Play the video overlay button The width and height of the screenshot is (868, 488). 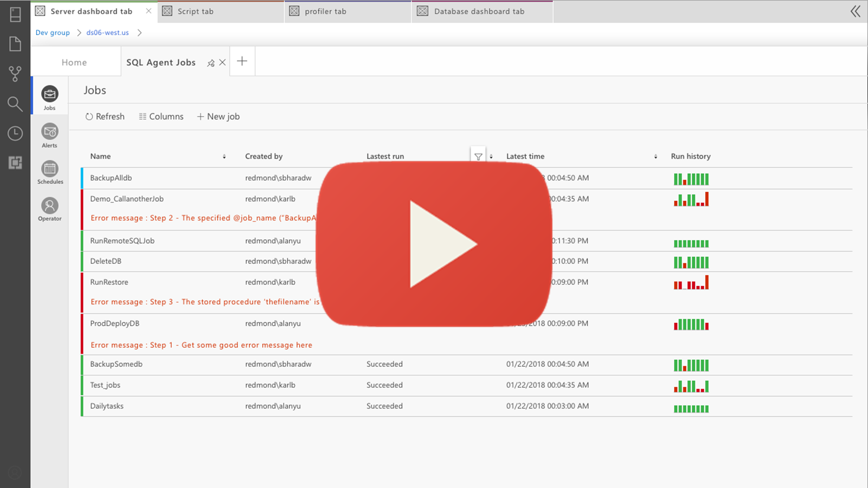434,244
